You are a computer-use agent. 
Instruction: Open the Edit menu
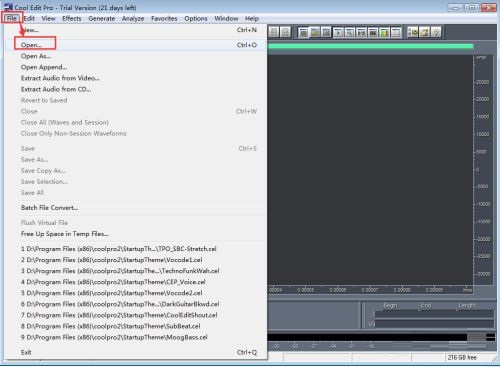click(x=29, y=18)
